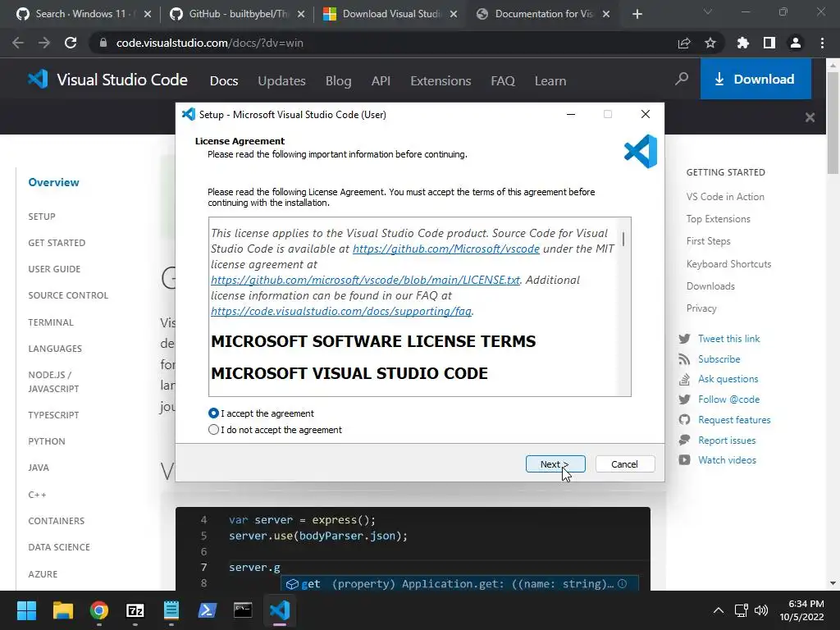Open a new browser tab with plus icon
Image resolution: width=840 pixels, height=630 pixels.
(x=637, y=14)
